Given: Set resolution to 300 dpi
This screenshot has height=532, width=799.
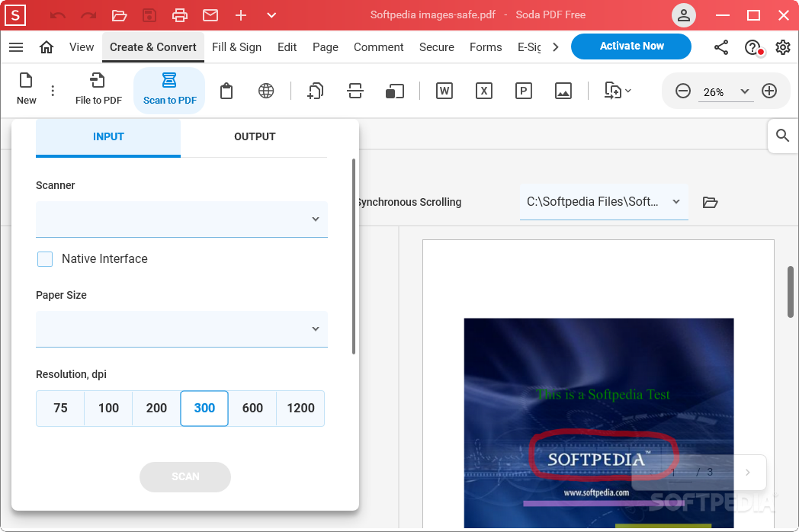Looking at the screenshot, I should (204, 409).
